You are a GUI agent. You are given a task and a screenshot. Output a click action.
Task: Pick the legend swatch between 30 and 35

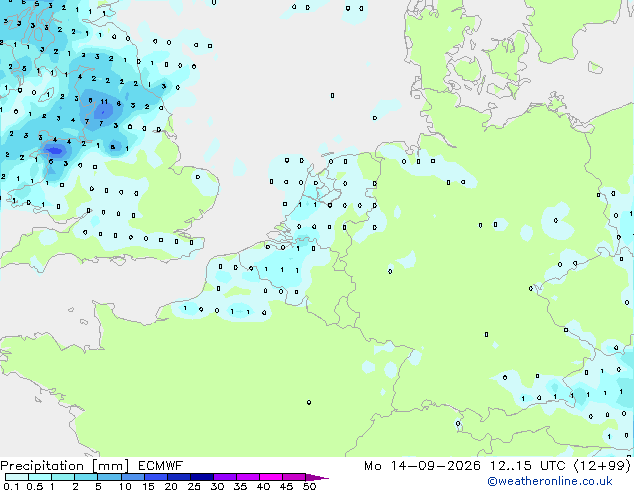click(225, 477)
